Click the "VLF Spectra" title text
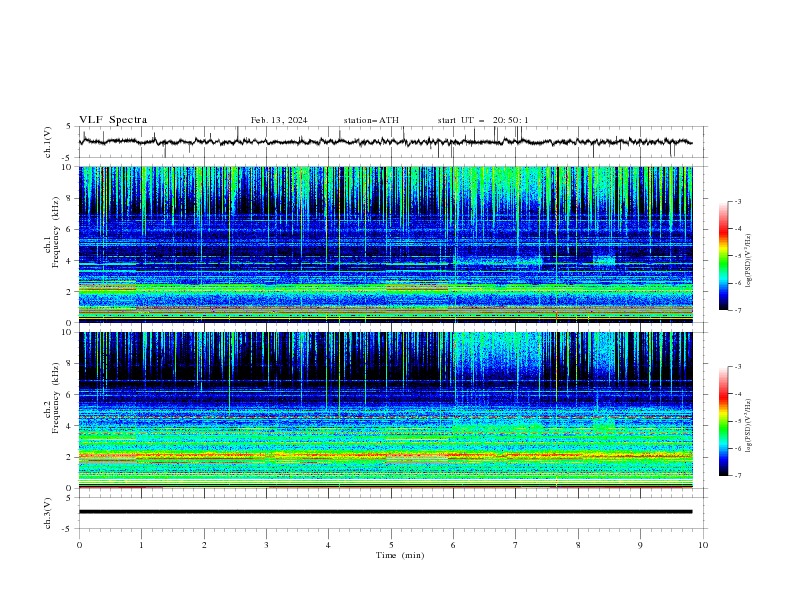Viewport: 792px width, 612px height. click(113, 120)
